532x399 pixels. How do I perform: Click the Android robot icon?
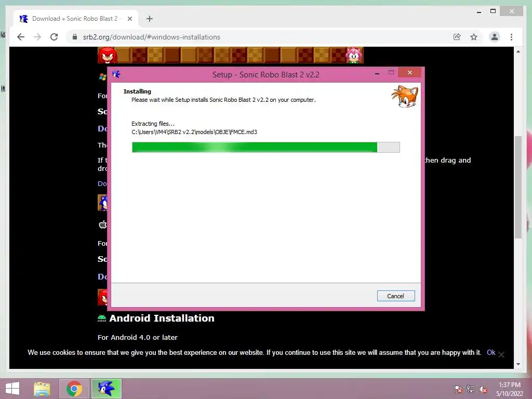coord(102,318)
